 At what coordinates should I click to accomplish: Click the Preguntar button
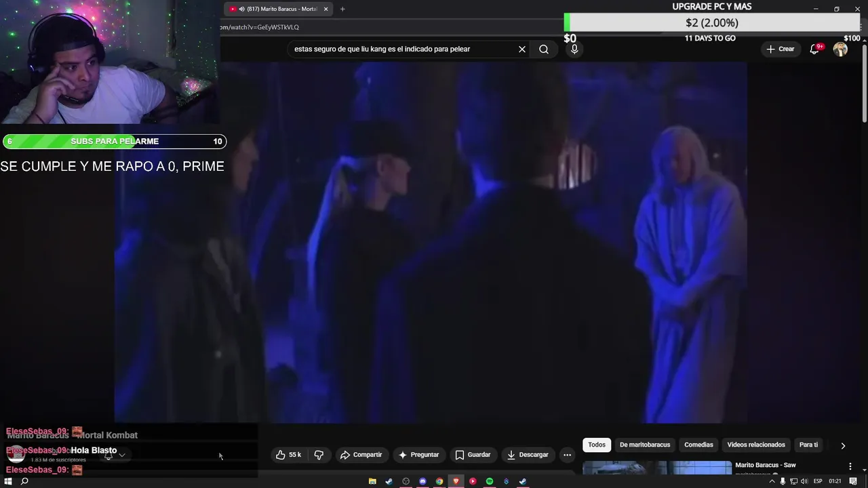pyautogui.click(x=418, y=455)
